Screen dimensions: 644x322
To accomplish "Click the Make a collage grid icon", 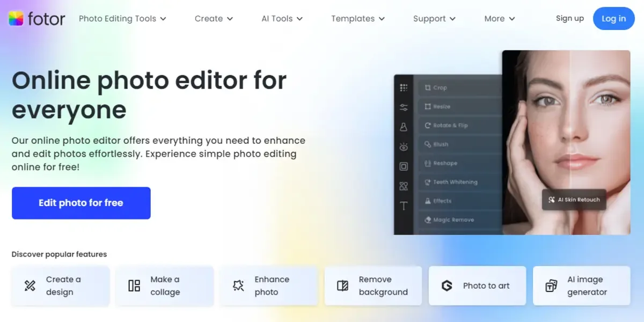I will [134, 286].
